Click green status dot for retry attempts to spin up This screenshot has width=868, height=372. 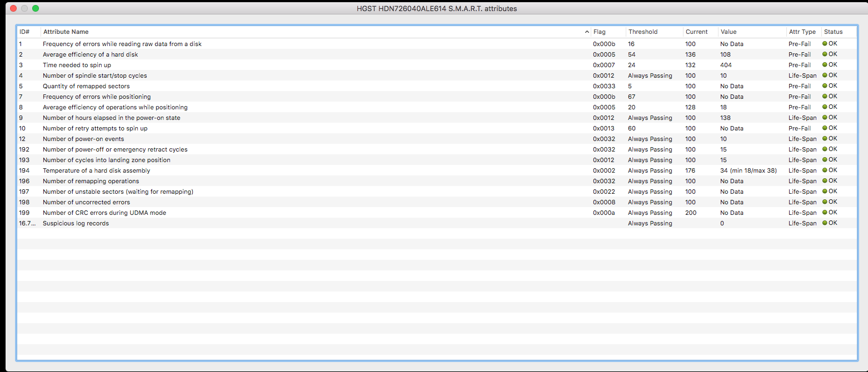(825, 128)
